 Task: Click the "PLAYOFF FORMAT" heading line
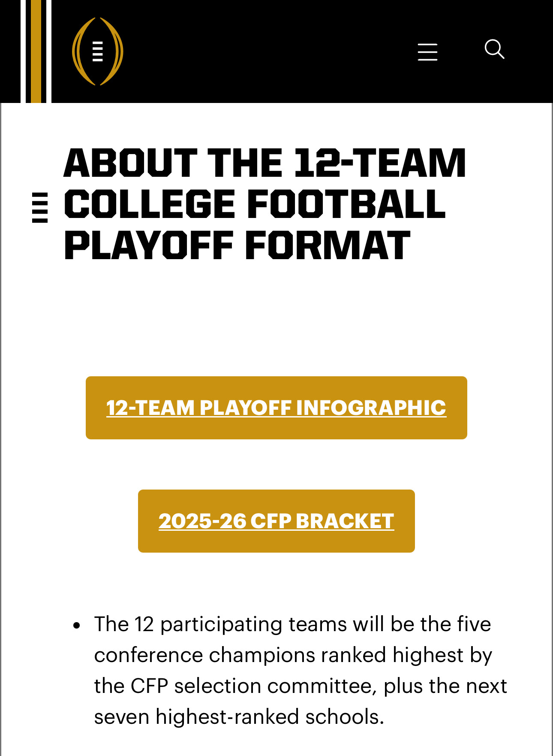click(x=237, y=245)
